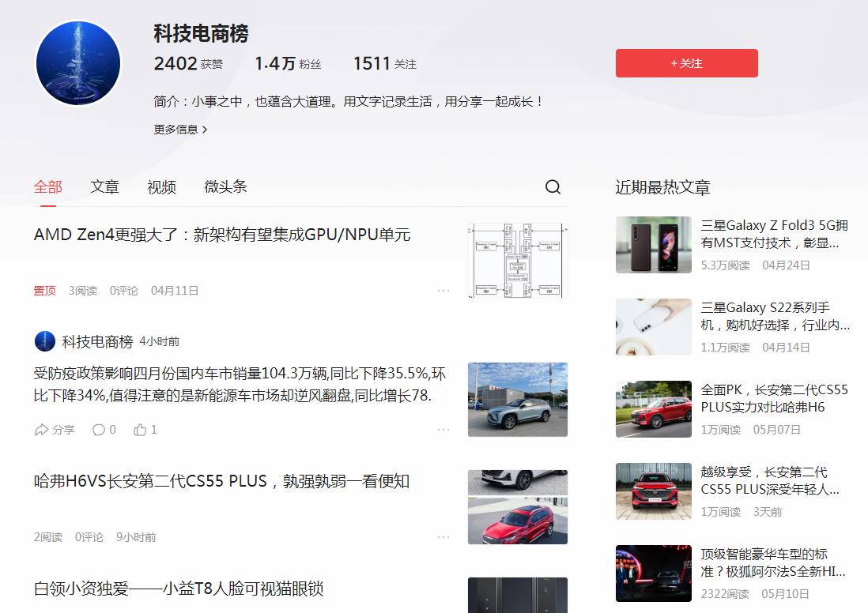Click 0评论 under AMD Zen4 article

click(x=123, y=291)
